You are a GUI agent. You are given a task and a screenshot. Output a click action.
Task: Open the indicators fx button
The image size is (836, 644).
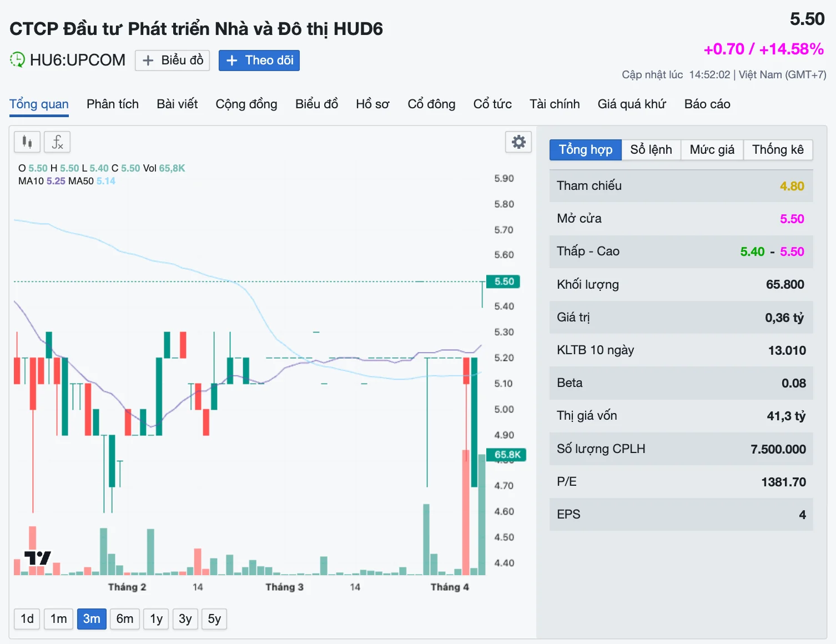pyautogui.click(x=57, y=142)
